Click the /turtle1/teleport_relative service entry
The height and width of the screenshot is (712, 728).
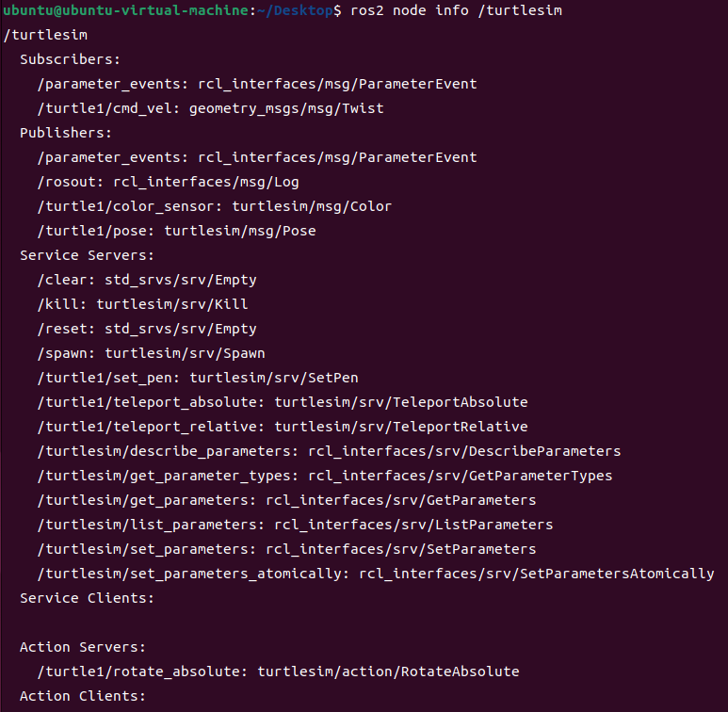[283, 427]
